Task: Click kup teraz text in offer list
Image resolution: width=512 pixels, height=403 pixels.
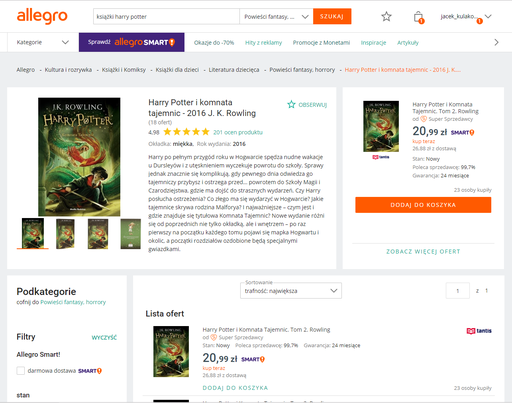Action: (x=214, y=368)
